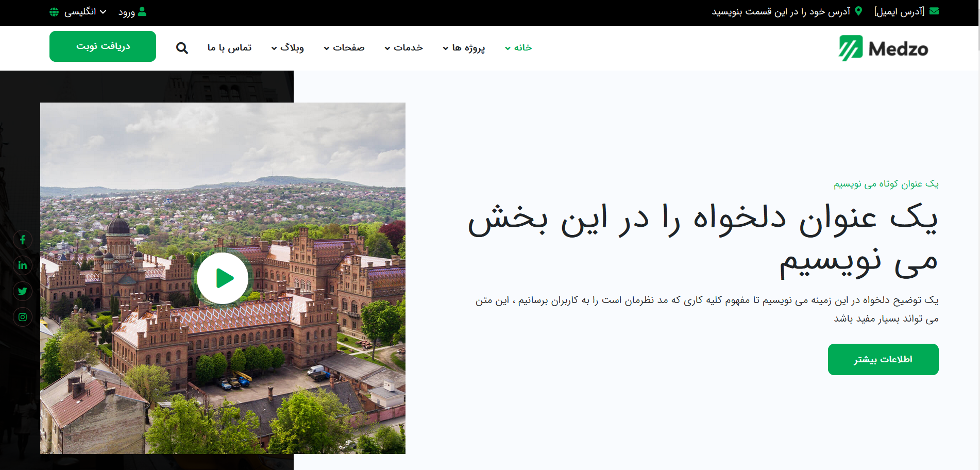Image resolution: width=980 pixels, height=470 pixels.
Task: Expand the انگلیسی language dropdown
Action: [x=85, y=12]
